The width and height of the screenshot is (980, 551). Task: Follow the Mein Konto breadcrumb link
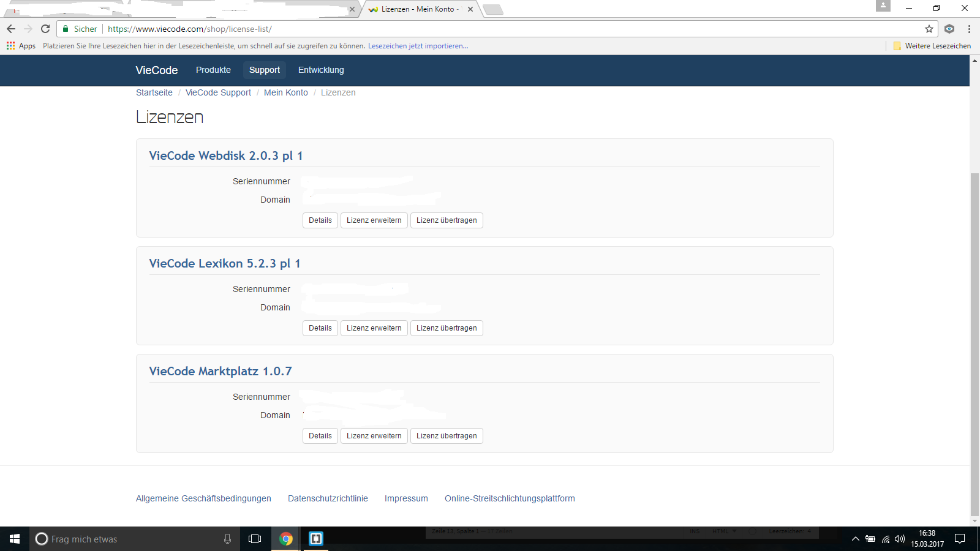[285, 92]
